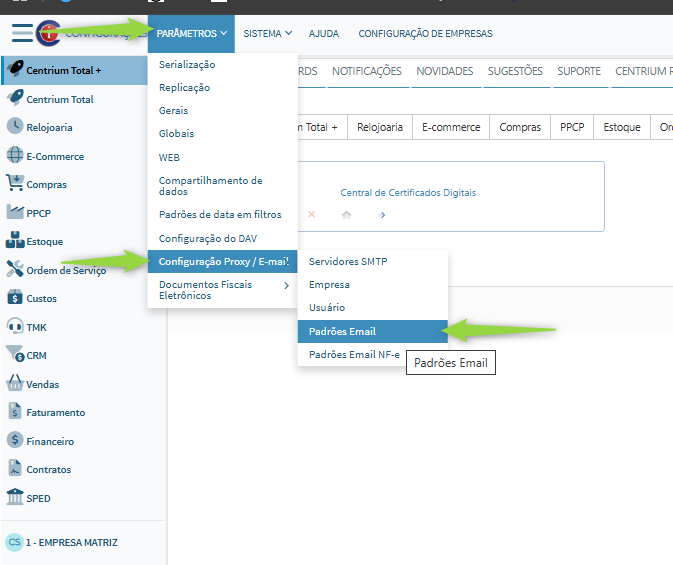Image resolution: width=673 pixels, height=565 pixels.
Task: Open the Estoque boxes icon
Action: (x=15, y=241)
